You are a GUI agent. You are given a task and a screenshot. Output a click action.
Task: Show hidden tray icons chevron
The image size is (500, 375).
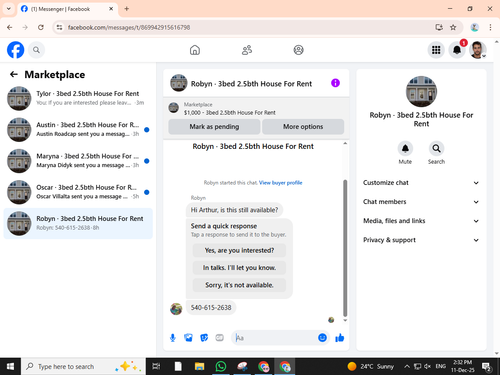click(x=407, y=367)
